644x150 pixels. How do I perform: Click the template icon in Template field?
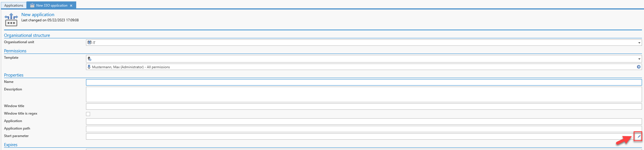coord(89,59)
